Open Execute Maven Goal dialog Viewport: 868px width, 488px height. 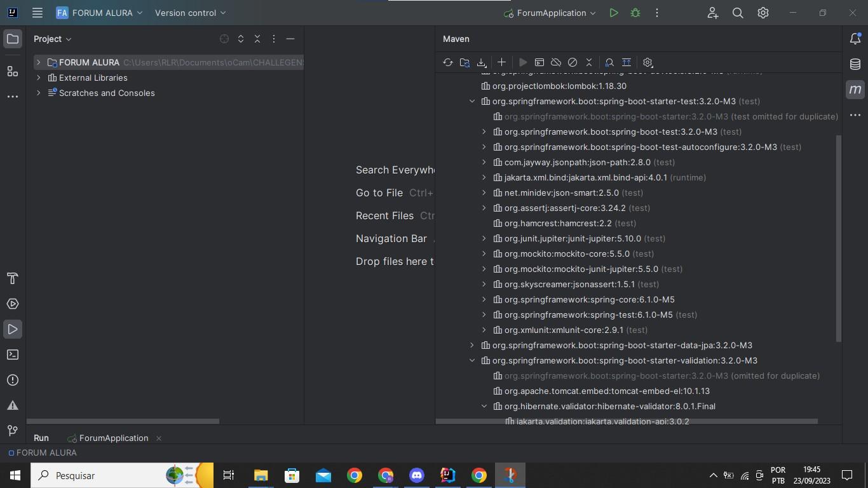coord(539,62)
